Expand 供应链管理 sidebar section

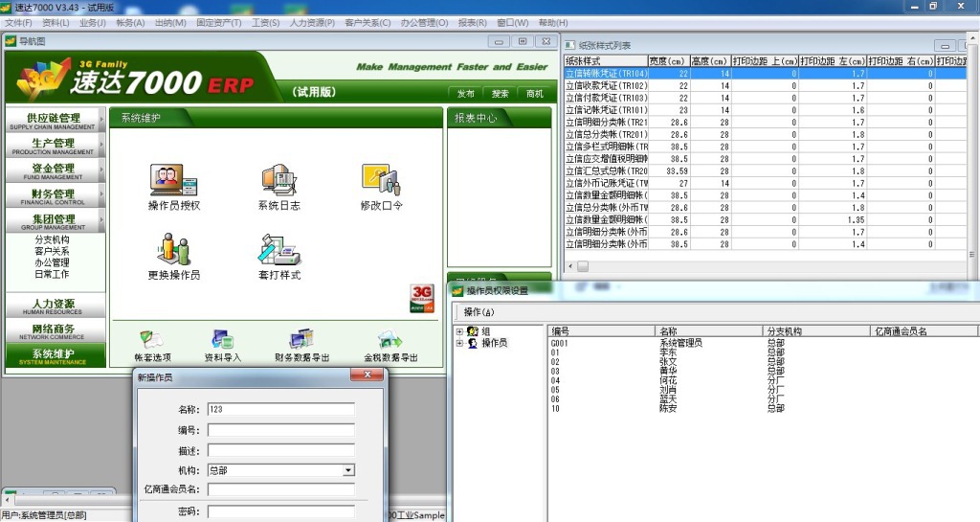[54, 120]
